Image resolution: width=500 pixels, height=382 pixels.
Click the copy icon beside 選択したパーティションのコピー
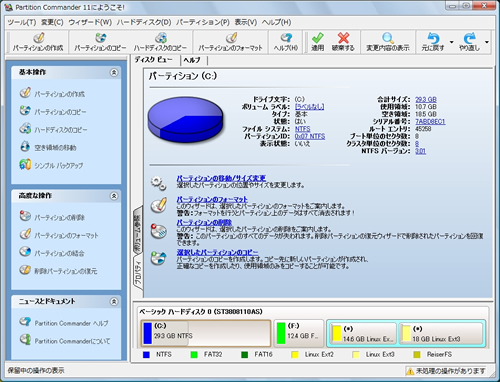click(x=159, y=258)
